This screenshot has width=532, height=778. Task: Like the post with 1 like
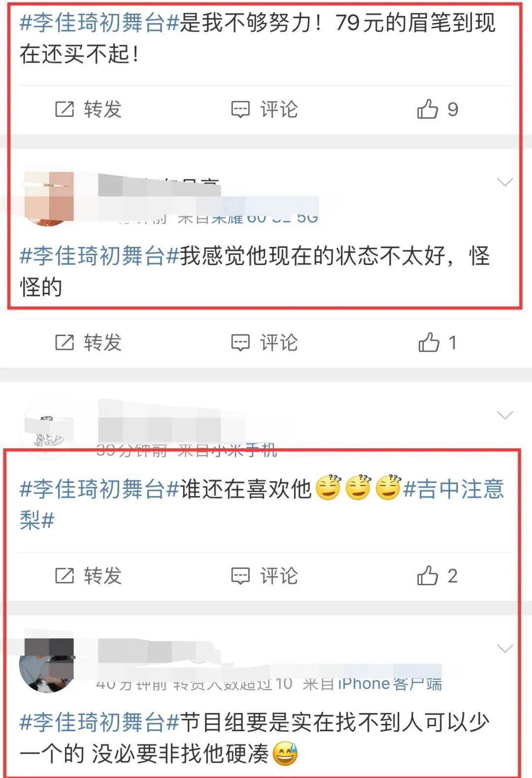(x=437, y=342)
